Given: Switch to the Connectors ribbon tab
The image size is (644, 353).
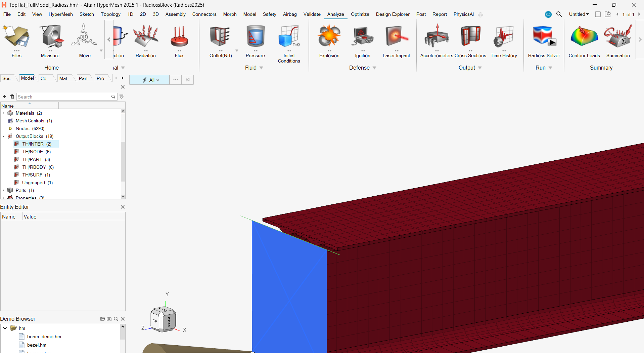Looking at the screenshot, I should tap(204, 14).
